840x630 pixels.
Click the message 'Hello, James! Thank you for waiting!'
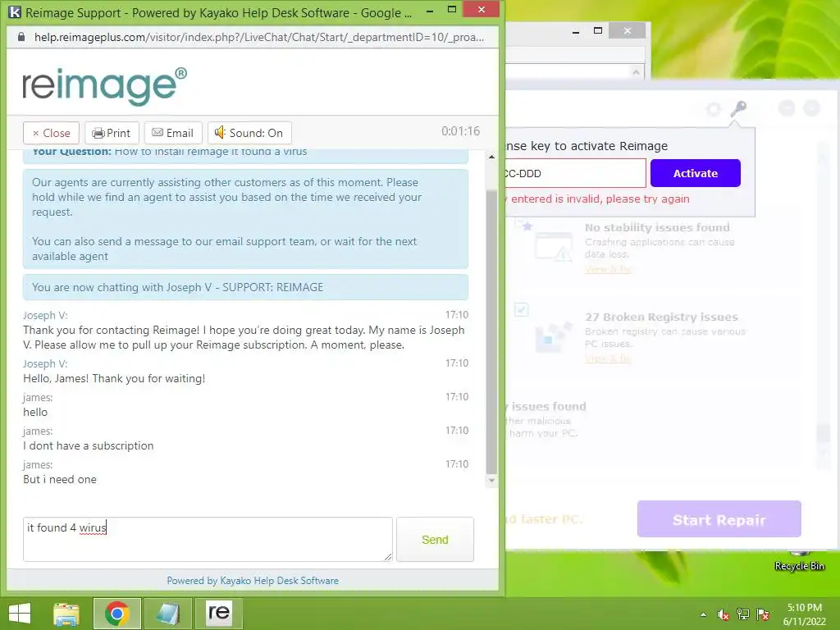(x=114, y=378)
